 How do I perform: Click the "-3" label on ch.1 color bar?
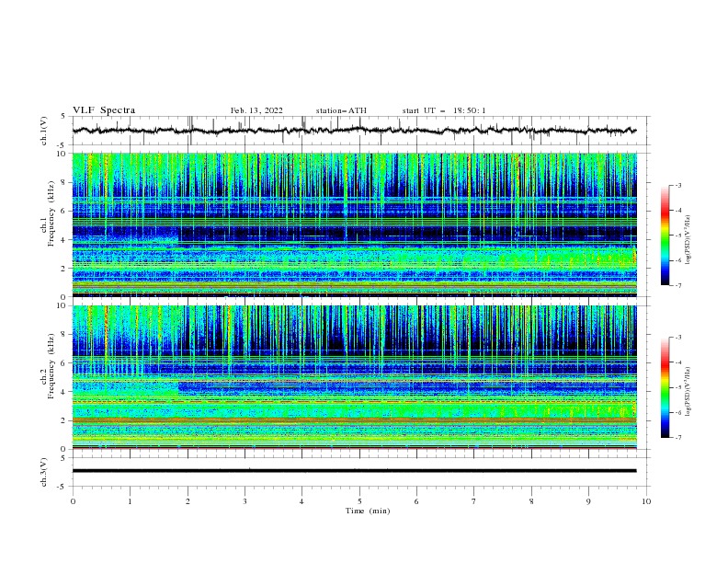point(678,185)
